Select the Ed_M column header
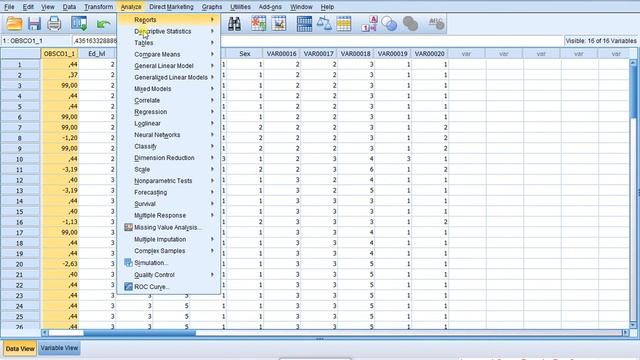This screenshot has height=360, width=640. click(x=97, y=53)
